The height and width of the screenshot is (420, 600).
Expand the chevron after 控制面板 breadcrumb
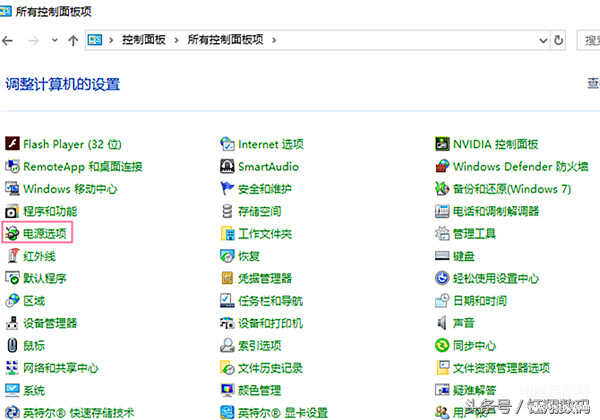(176, 40)
